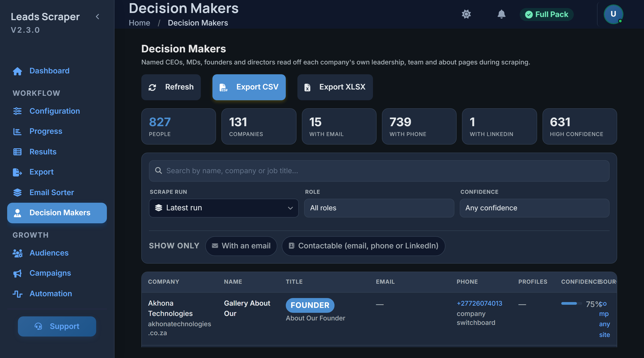The width and height of the screenshot is (644, 358).
Task: Open the Scrape Run 'Latest run' dropdown
Action: [x=224, y=208]
